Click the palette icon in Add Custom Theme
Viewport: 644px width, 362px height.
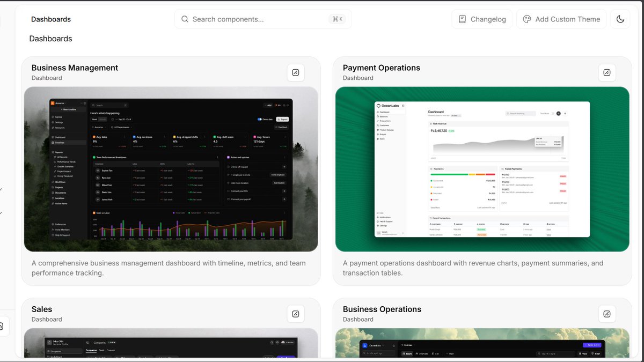point(527,19)
